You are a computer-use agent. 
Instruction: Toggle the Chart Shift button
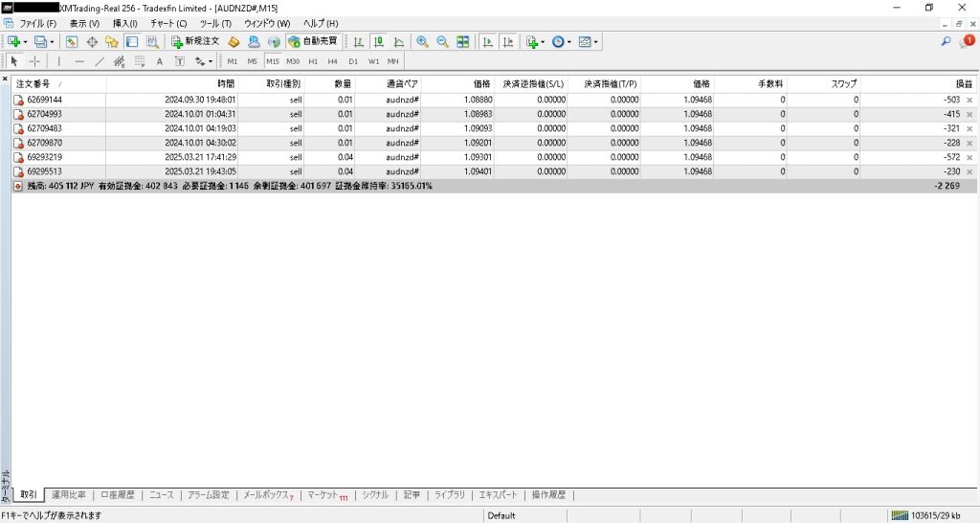click(x=507, y=42)
